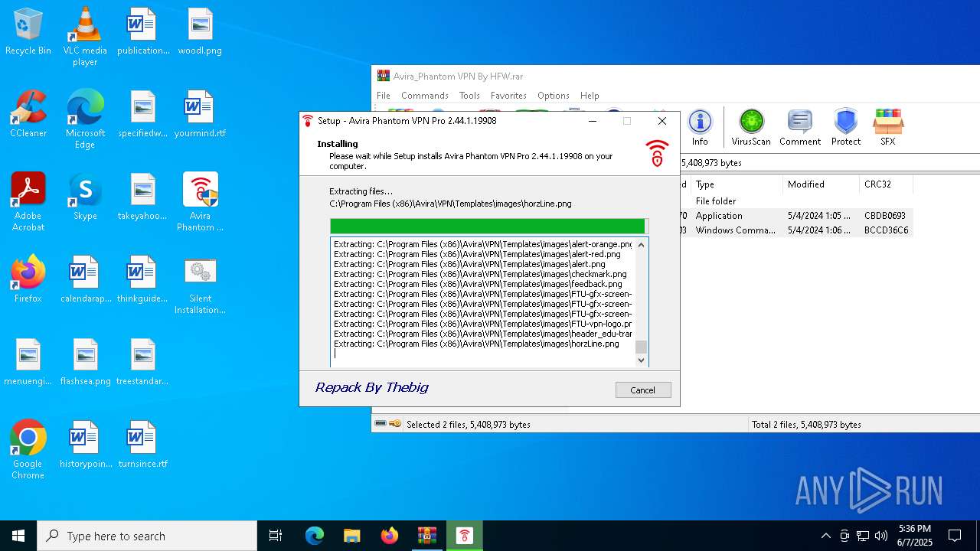Screen dimensions: 980x551
Task: Click the installation progress bar
Action: point(489,226)
